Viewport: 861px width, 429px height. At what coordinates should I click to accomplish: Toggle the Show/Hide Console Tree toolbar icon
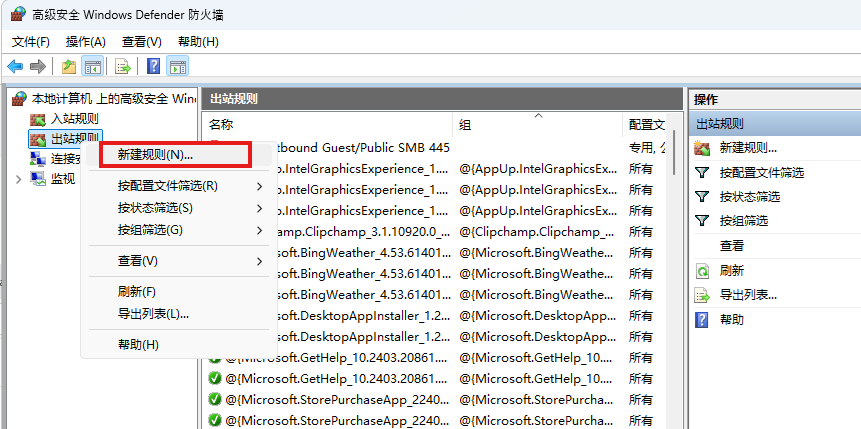[x=92, y=67]
